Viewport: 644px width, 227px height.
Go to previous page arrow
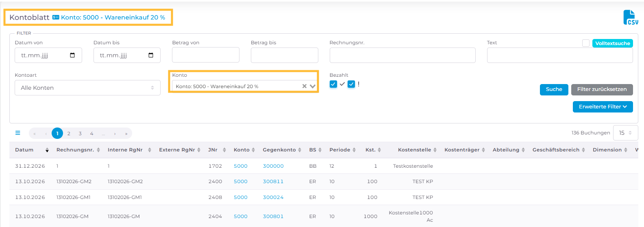pos(46,133)
